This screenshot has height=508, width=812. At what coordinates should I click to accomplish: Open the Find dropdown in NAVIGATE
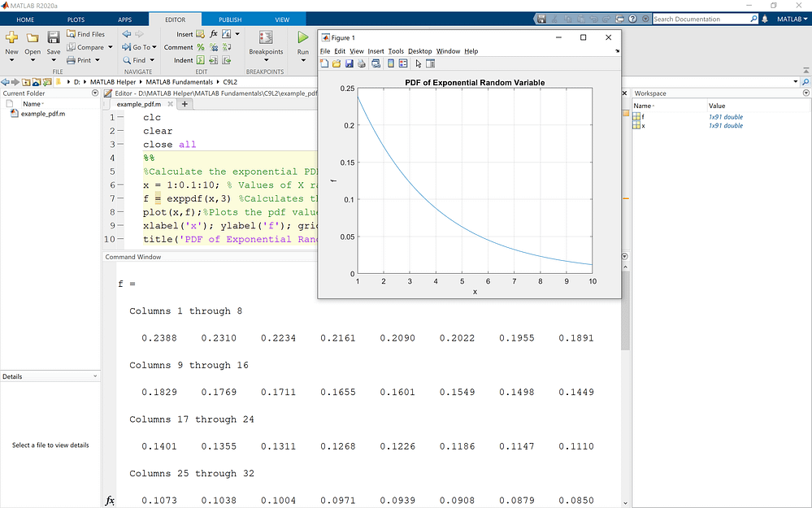coord(152,60)
